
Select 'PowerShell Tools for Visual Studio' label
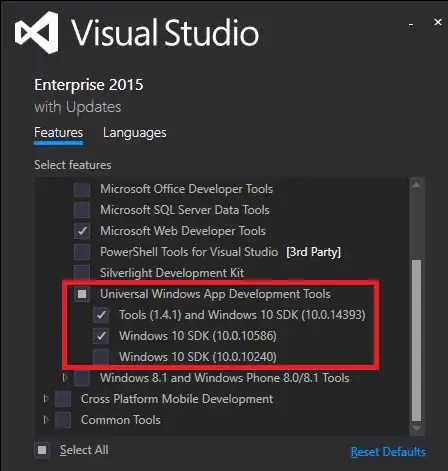189,252
